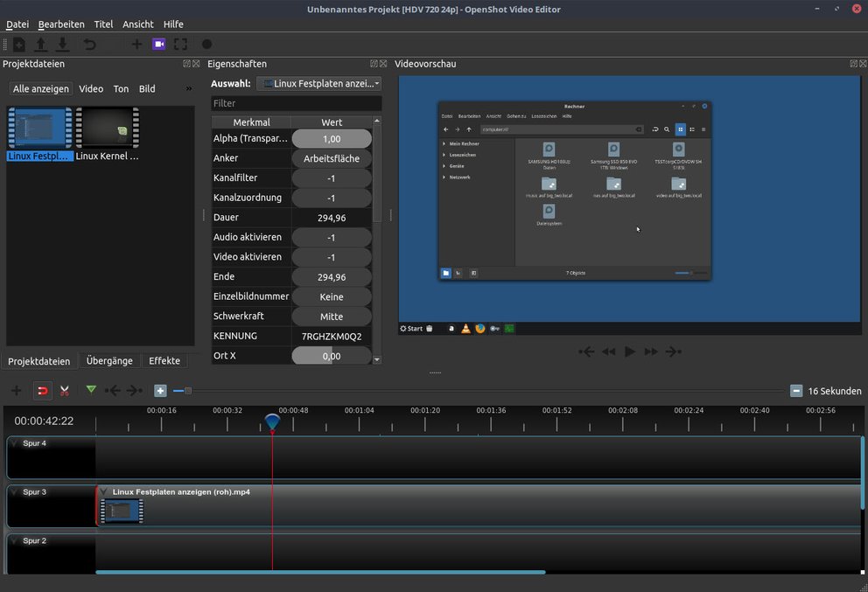Screen dimensions: 868x592
Task: Open Spur 2 track menu arrow
Action: coord(14,540)
